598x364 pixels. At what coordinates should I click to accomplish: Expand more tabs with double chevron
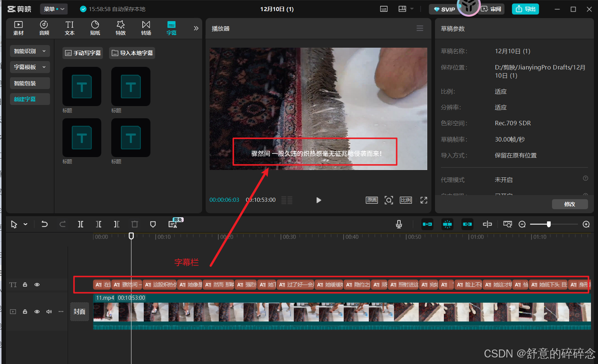pos(196,28)
